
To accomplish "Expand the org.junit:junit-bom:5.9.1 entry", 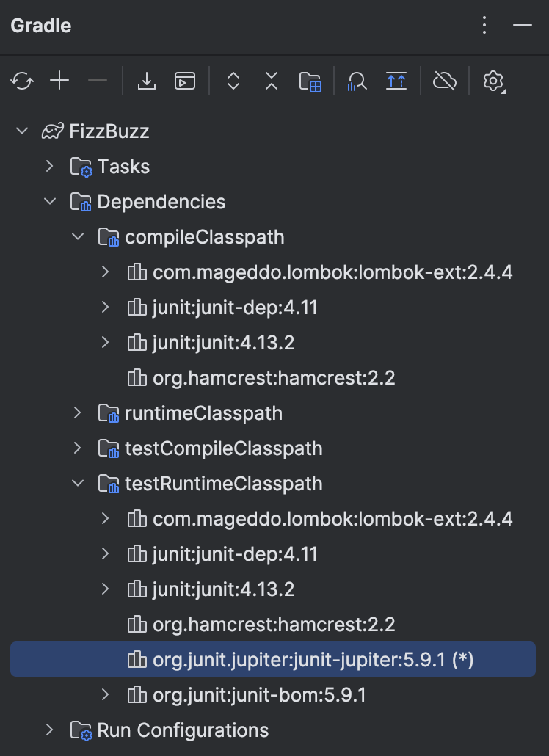I will (105, 694).
